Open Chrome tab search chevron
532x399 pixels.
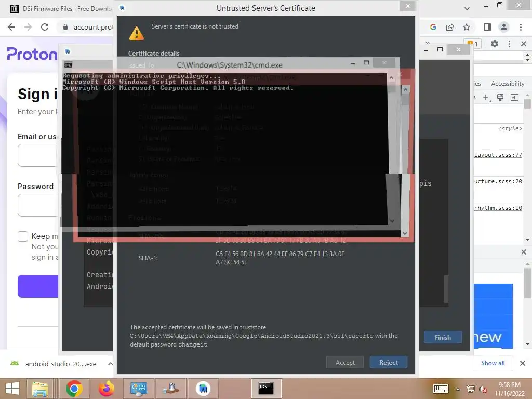pos(467,8)
